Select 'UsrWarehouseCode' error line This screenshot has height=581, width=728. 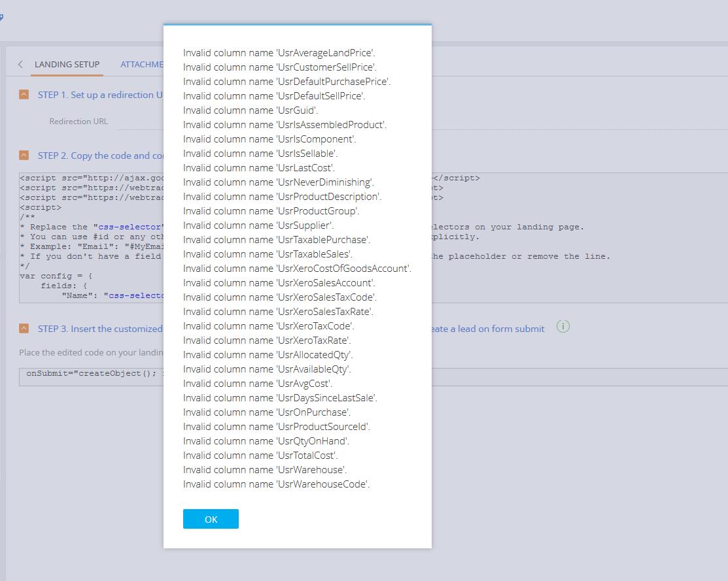coord(276,484)
